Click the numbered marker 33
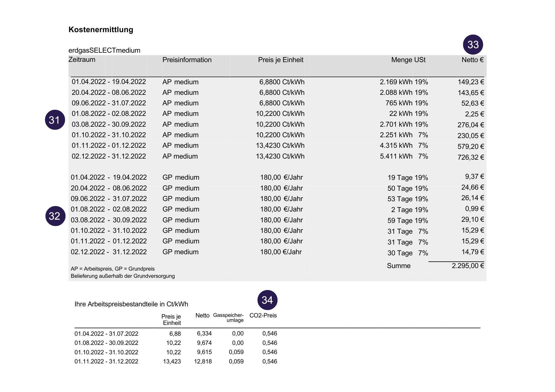Screen dimensions: 555x392 coord(473,44)
